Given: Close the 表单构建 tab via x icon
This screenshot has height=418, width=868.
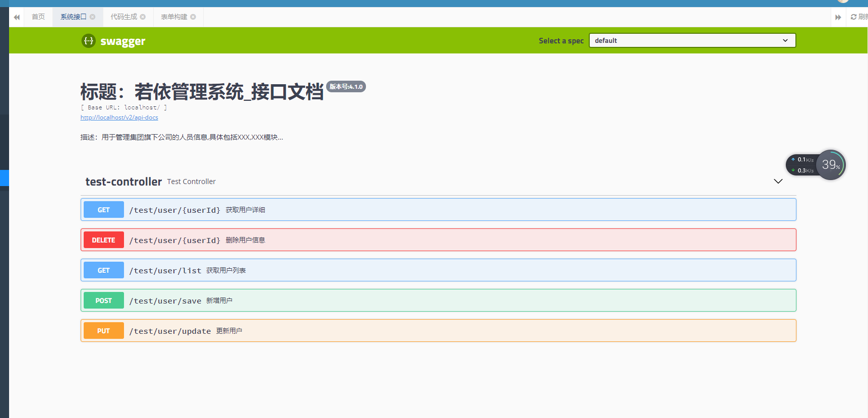Looking at the screenshot, I should 193,17.
